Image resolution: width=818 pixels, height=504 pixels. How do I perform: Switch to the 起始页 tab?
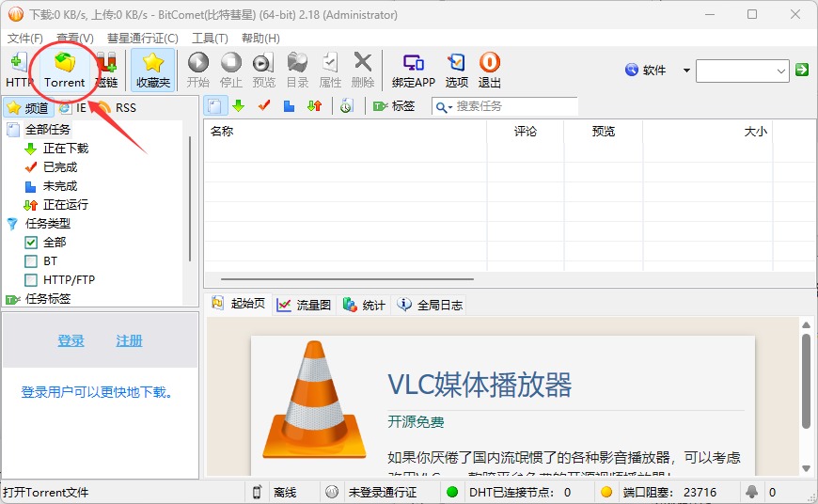click(240, 304)
